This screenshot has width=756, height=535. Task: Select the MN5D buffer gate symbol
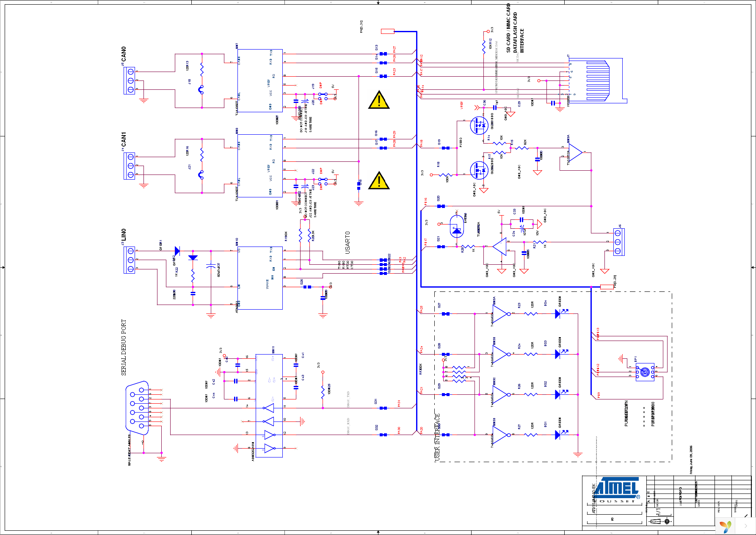501,435
